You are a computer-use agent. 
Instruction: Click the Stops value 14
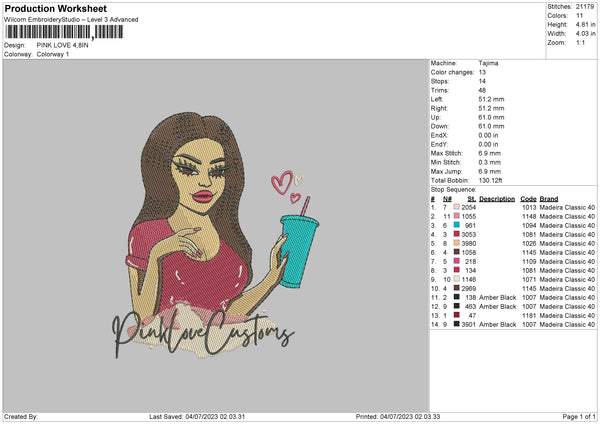[x=482, y=81]
